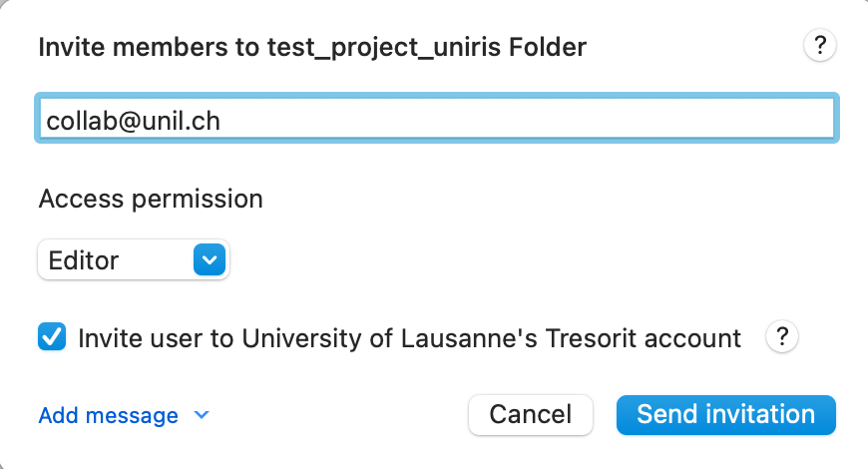Screen dimensions: 868x469
Task: Open help for inviting members to folder
Action: coord(819,45)
